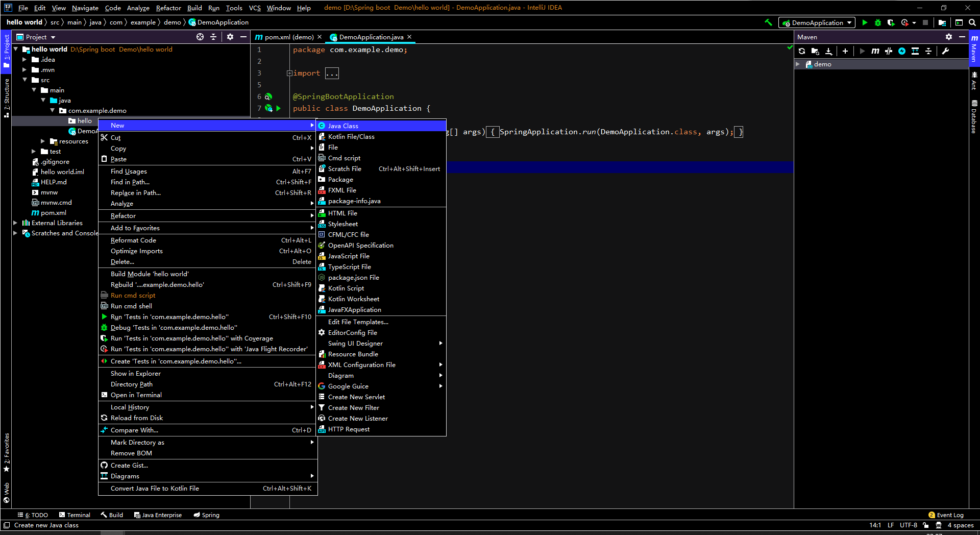Run DemoApplication with Coverage icon

pyautogui.click(x=891, y=22)
